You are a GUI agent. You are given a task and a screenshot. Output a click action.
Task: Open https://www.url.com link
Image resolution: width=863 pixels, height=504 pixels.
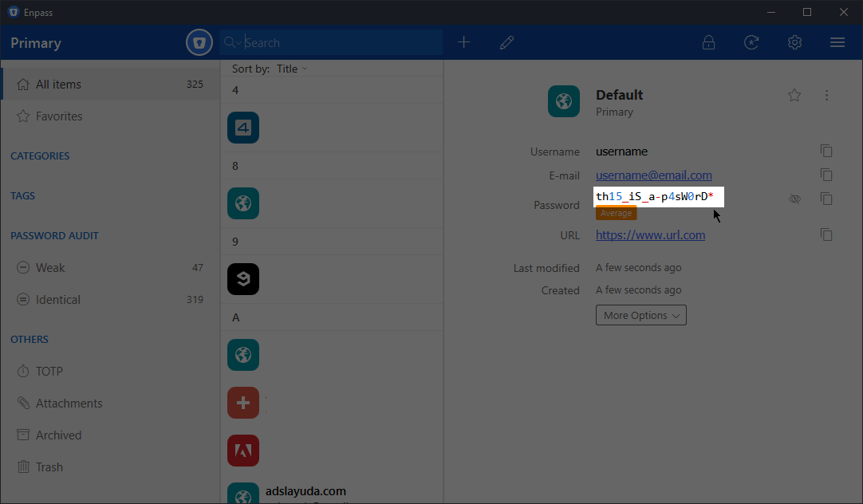pos(651,235)
